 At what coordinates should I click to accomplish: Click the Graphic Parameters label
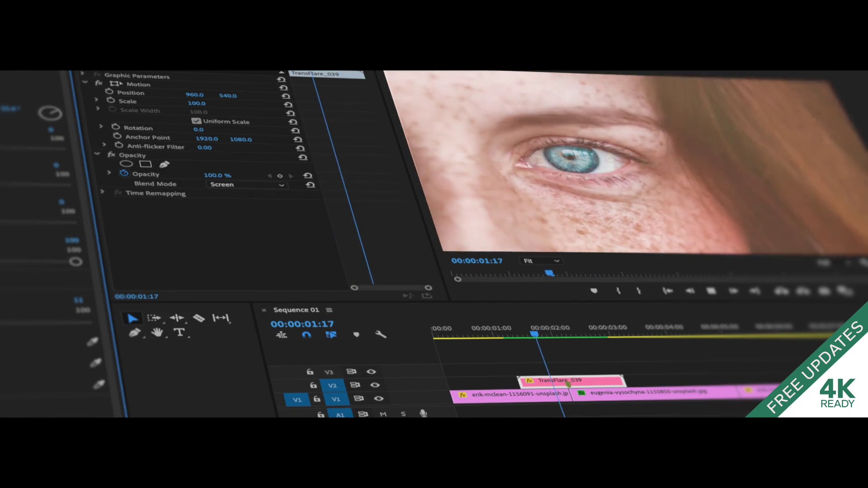pyautogui.click(x=137, y=75)
